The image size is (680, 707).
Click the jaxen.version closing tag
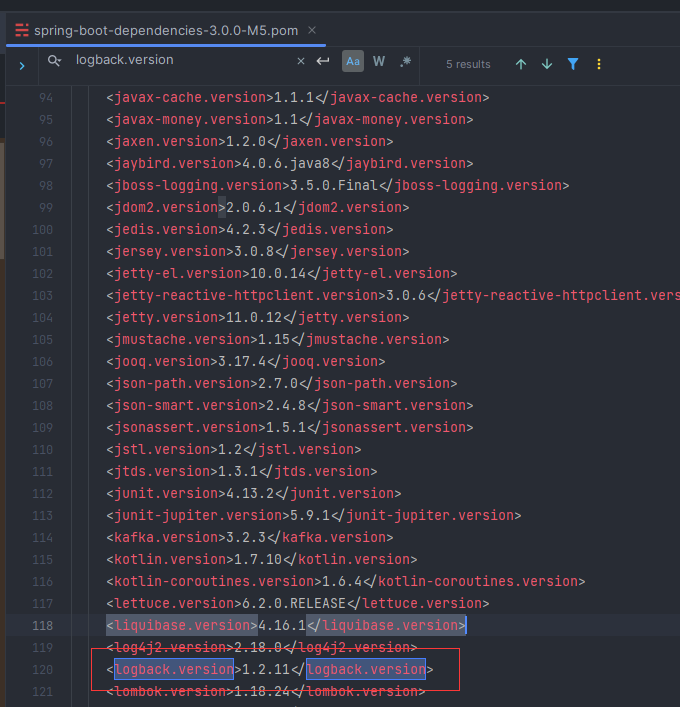pos(330,142)
